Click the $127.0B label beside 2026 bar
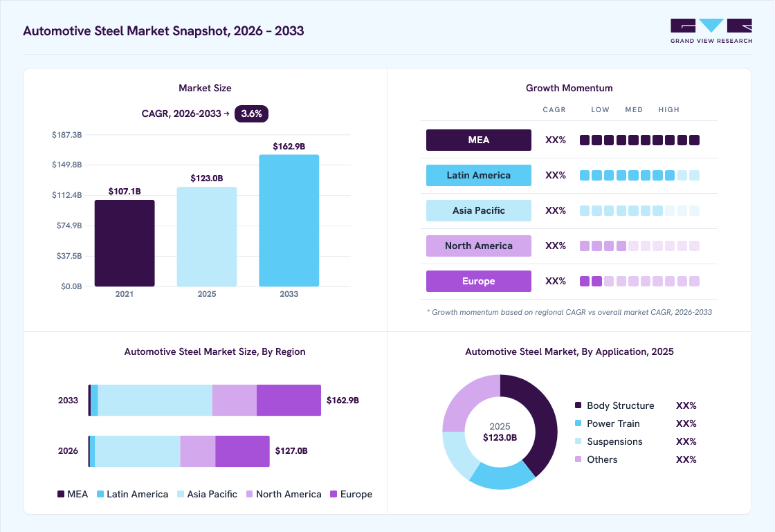775x532 pixels. click(291, 450)
